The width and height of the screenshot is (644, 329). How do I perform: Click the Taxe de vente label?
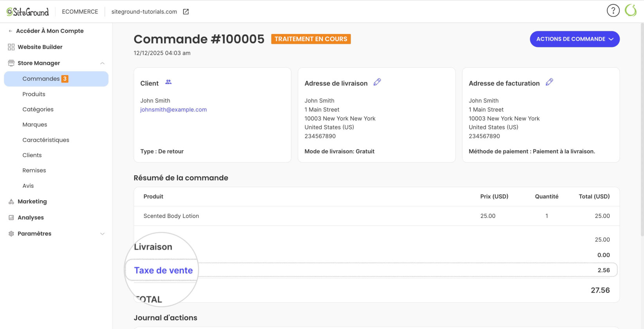click(x=164, y=270)
